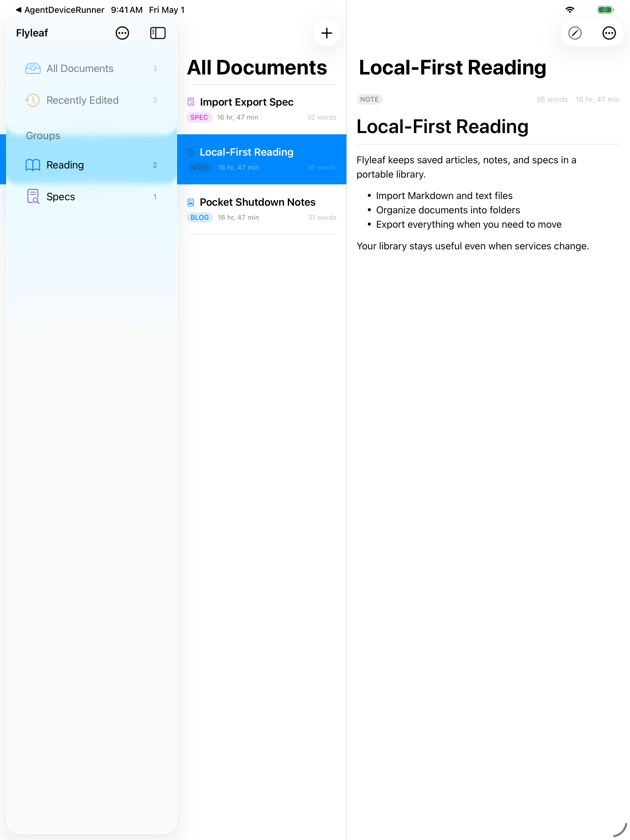Screen dimensions: 630x840
Task: Select Recently Edited in sidebar
Action: click(x=92, y=100)
